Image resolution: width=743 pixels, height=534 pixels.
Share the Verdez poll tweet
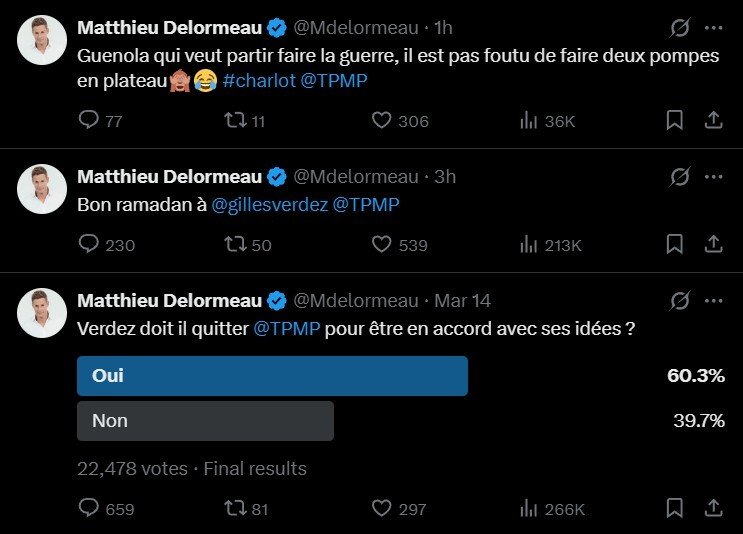tap(714, 509)
